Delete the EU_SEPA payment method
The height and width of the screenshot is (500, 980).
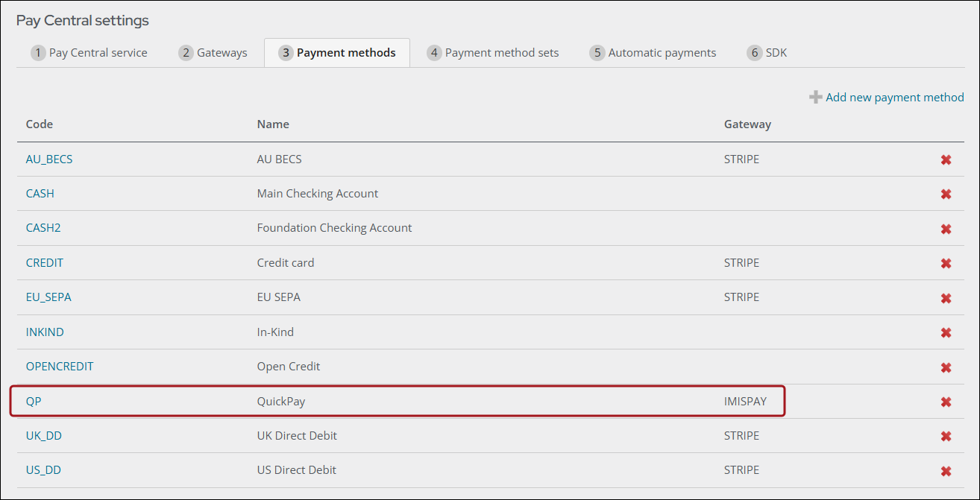point(946,298)
